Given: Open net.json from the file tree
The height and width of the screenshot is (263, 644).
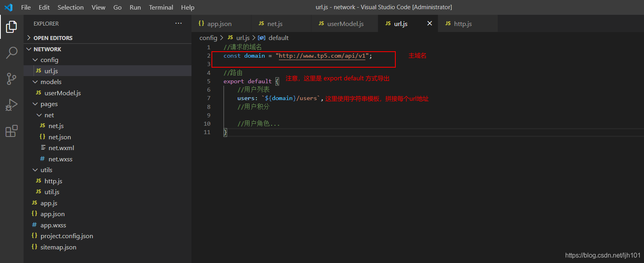Looking at the screenshot, I should click(108, 137).
